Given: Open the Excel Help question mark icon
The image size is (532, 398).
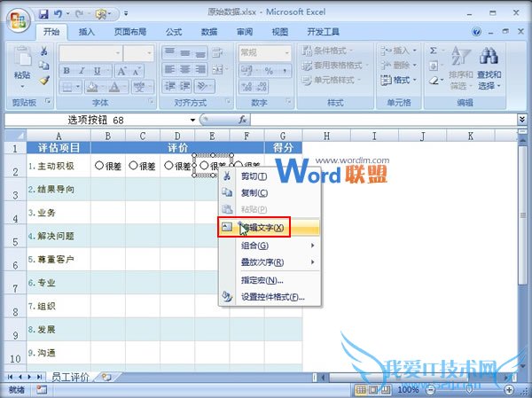Looking at the screenshot, I should coord(476,32).
